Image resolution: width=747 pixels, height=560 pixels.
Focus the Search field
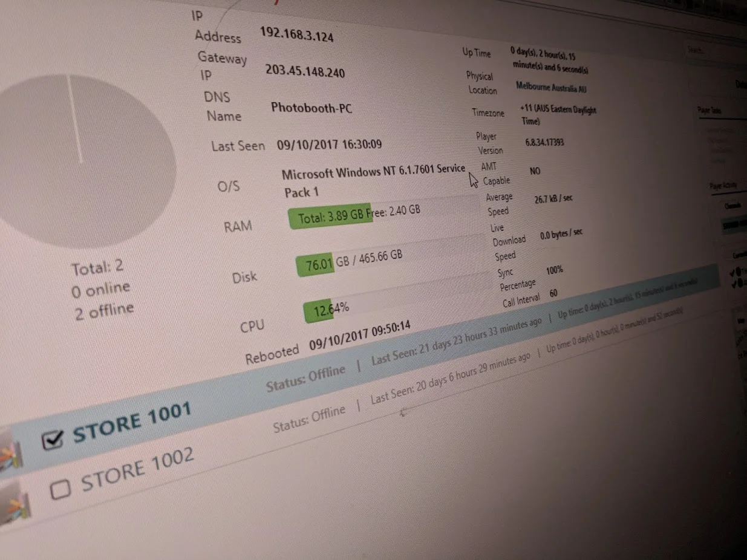click(x=716, y=53)
